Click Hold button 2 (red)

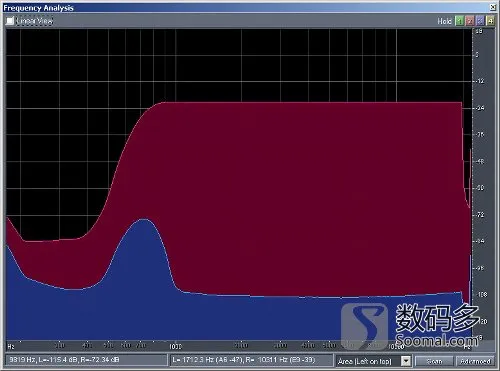[x=470, y=21]
